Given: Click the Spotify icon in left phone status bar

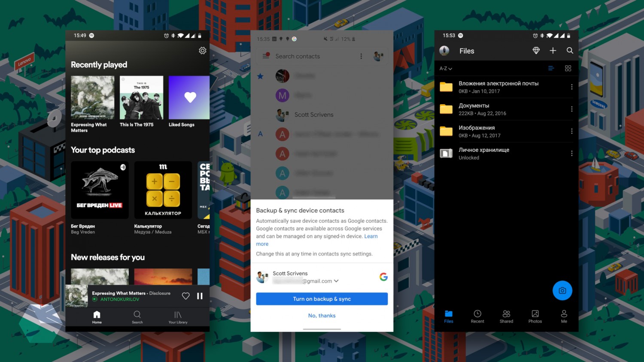Looking at the screenshot, I should (x=91, y=36).
